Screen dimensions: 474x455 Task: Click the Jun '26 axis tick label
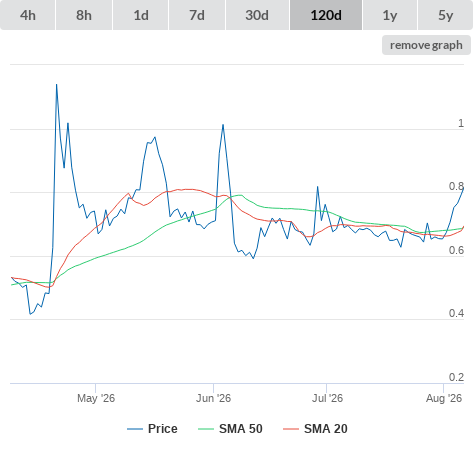point(213,398)
